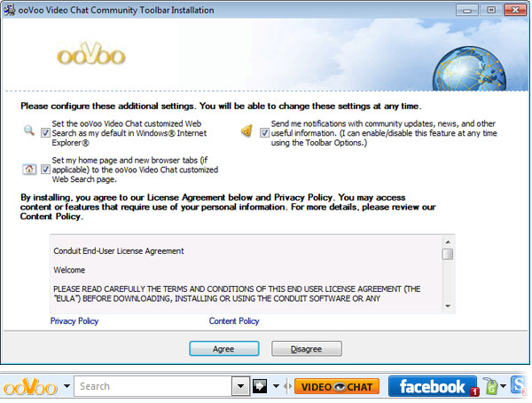Click the search Go arrow icon

260,386
